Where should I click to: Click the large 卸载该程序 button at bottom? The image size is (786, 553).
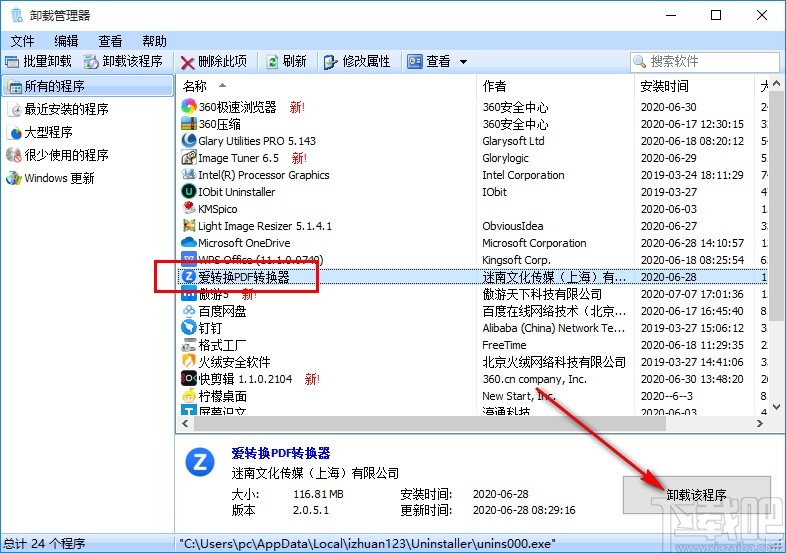[x=696, y=495]
